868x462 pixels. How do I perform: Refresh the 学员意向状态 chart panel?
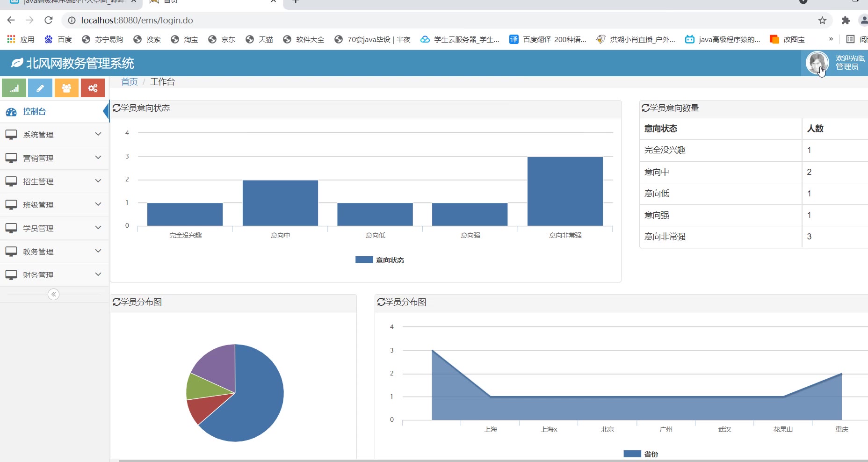pyautogui.click(x=116, y=108)
